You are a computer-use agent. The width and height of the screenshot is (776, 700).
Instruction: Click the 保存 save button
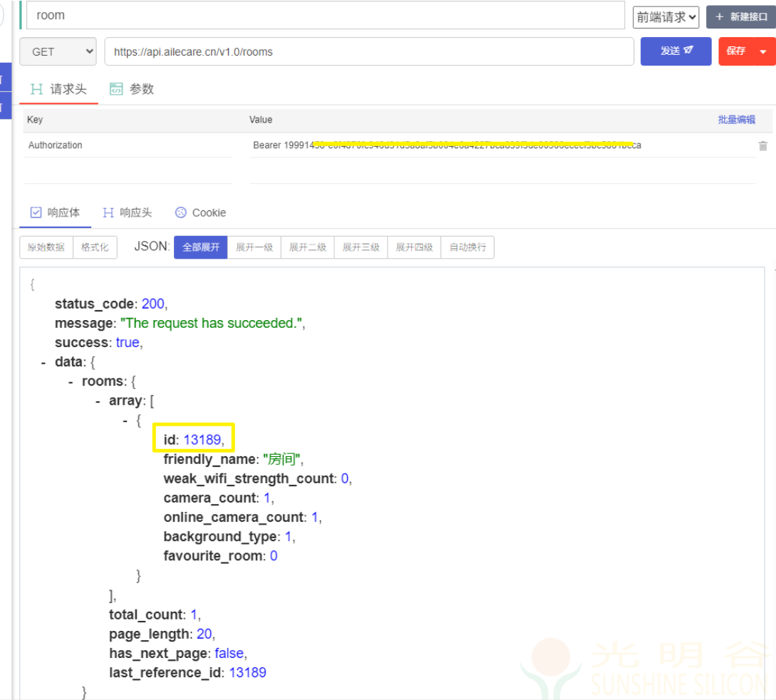735,51
